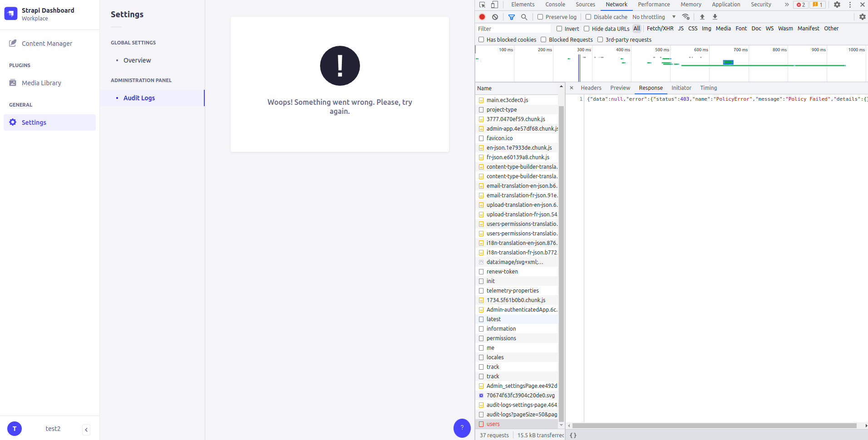Screen dimensions: 868x440
Task: Click the Audit Logs link
Action: click(139, 98)
